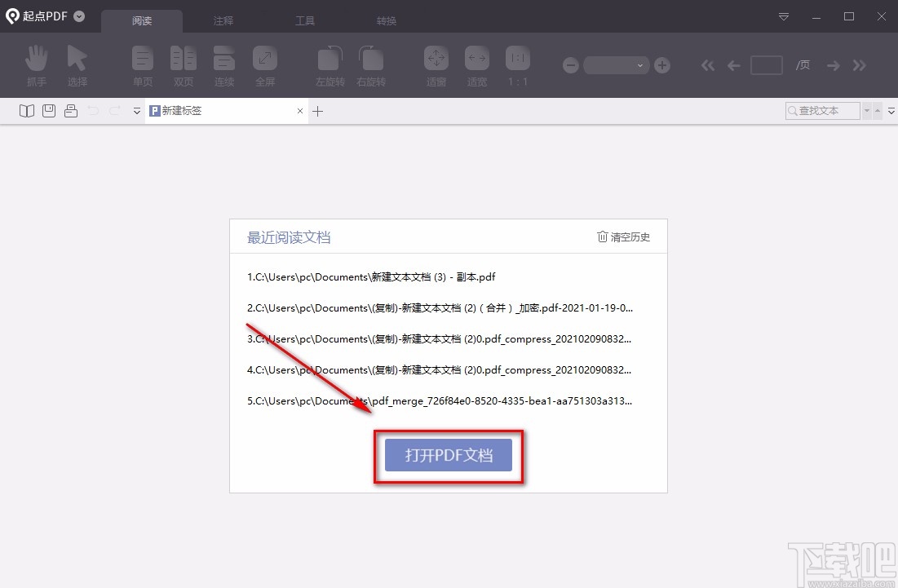898x588 pixels.
Task: Open the toolbar overflow chevron near redo
Action: [136, 111]
